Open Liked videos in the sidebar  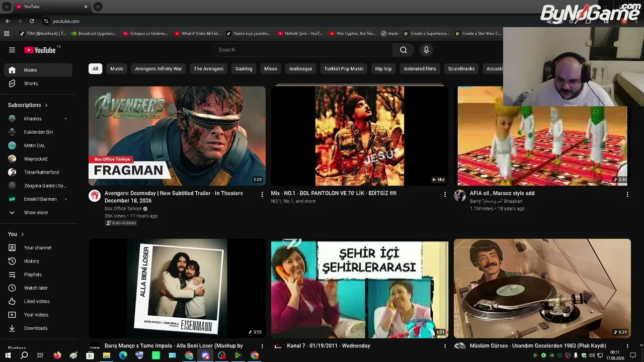(38, 301)
